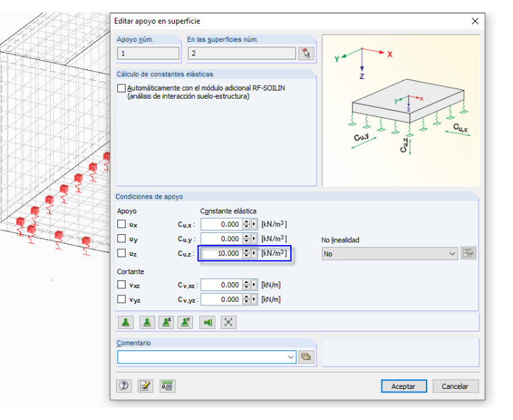513x420 pixels.
Task: Toggle the vyz shear checkbox
Action: click(x=122, y=299)
